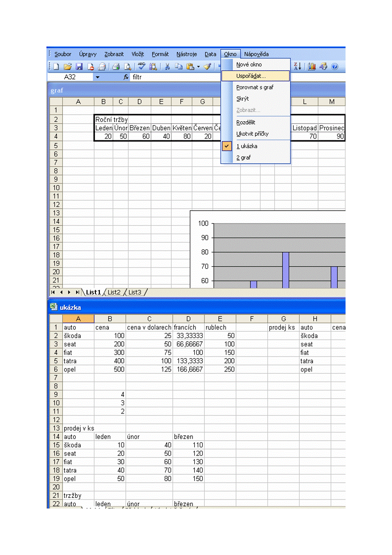392x555 pixels.
Task: Select List2 sheet tab in graf
Action: [x=114, y=292]
